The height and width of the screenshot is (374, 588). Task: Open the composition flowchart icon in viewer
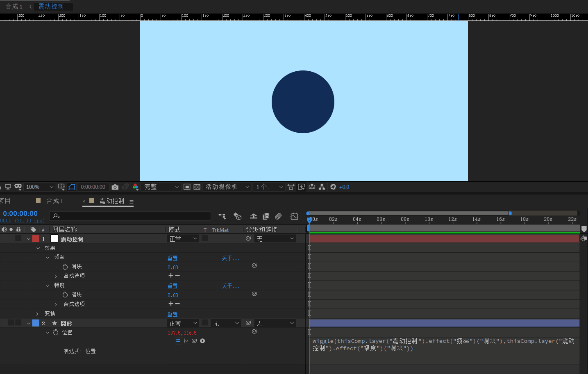(x=322, y=187)
